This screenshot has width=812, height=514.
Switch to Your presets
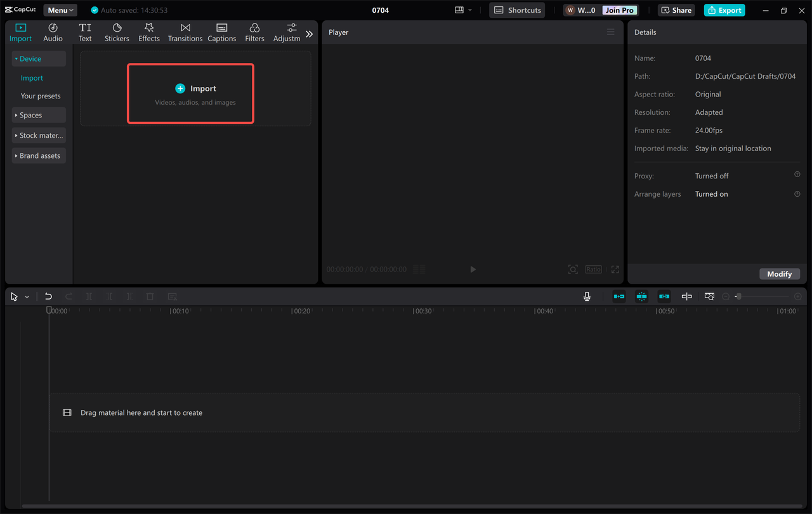(x=40, y=95)
